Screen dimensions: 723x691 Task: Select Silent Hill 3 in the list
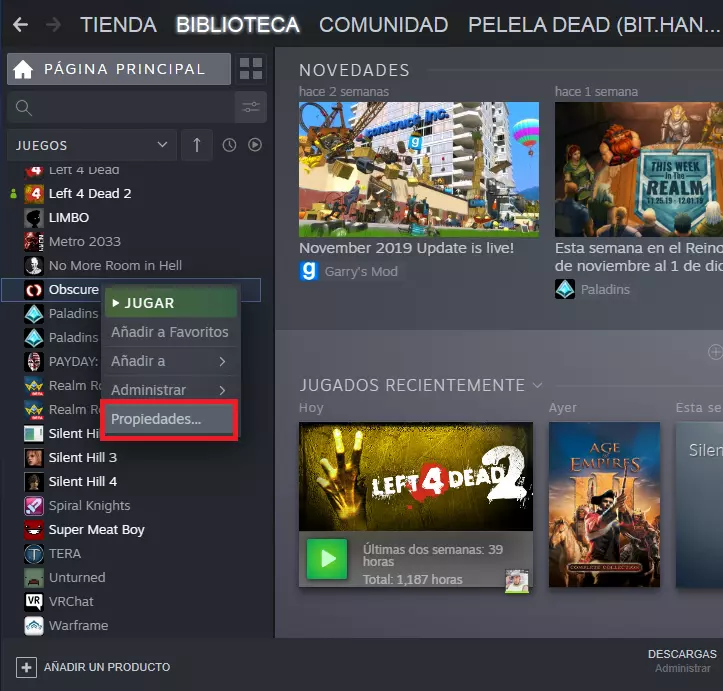coord(83,457)
